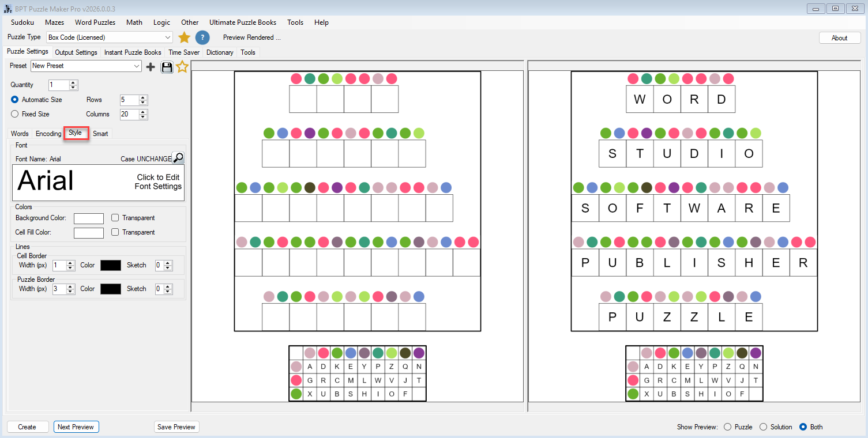Click the app icon in the title bar
The width and height of the screenshot is (868, 438).
pyautogui.click(x=7, y=8)
